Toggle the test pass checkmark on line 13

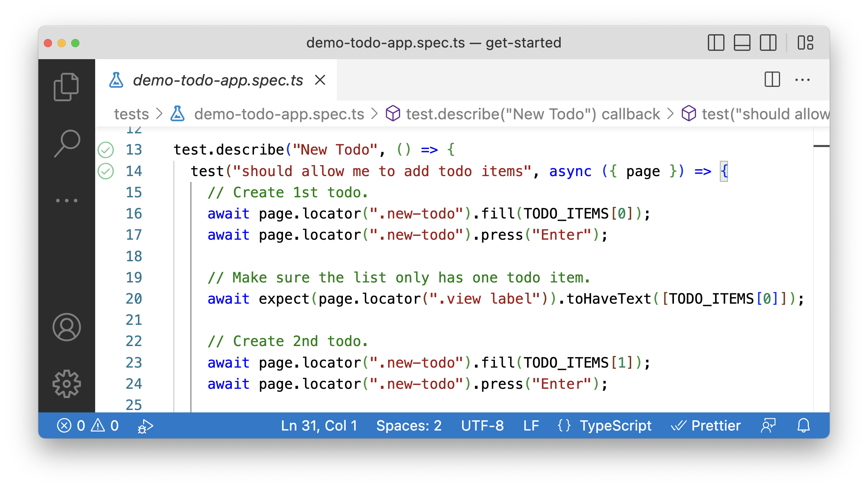[106, 149]
